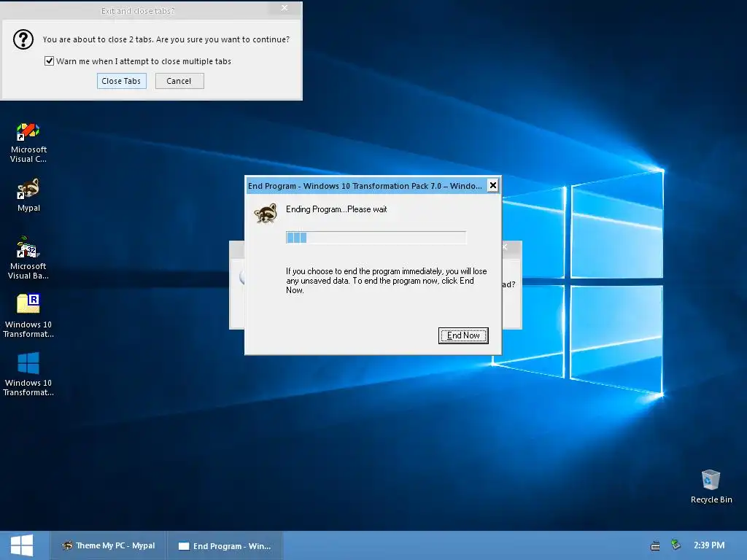
Task: Cancel the close tabs dialog
Action: (x=179, y=81)
